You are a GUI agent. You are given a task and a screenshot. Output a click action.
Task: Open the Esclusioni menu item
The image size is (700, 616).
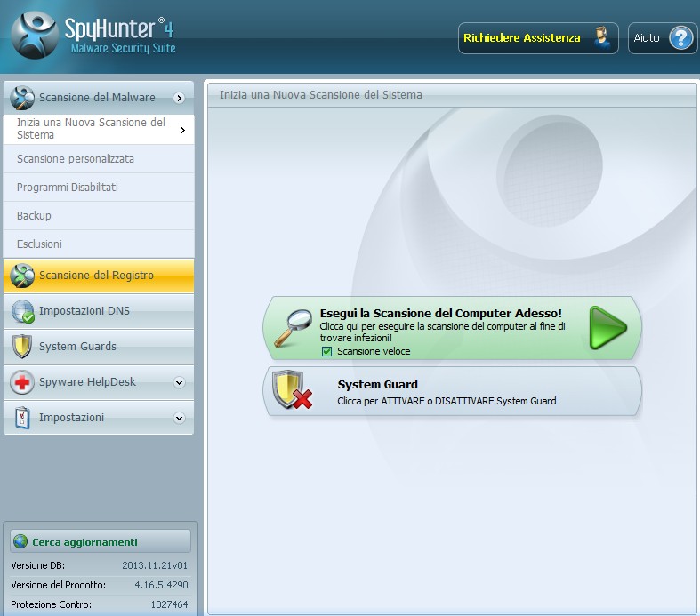click(99, 244)
